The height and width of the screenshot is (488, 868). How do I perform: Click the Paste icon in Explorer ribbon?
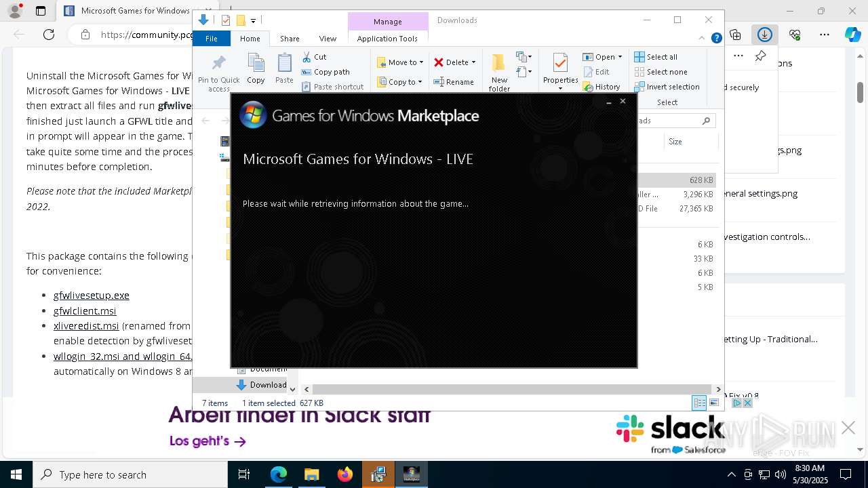(284, 68)
